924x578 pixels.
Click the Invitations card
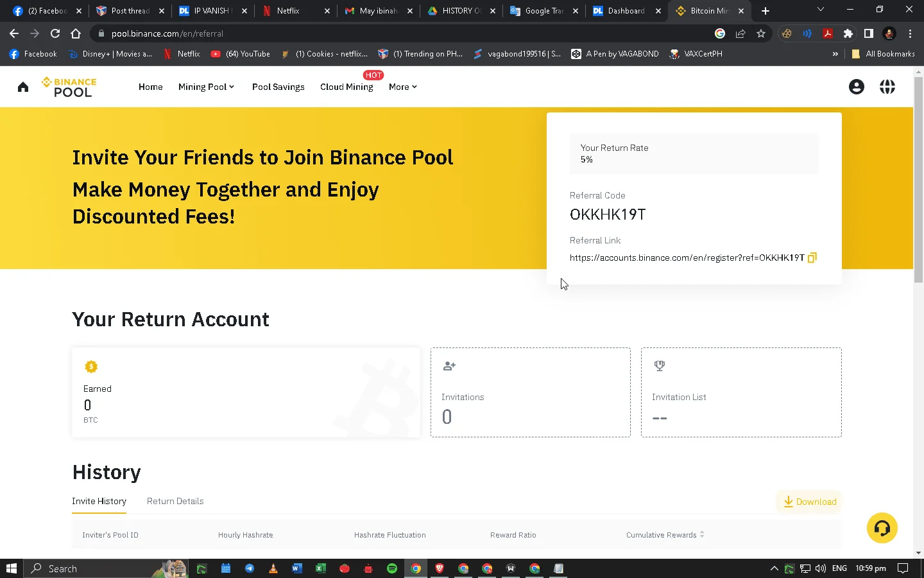tap(531, 392)
